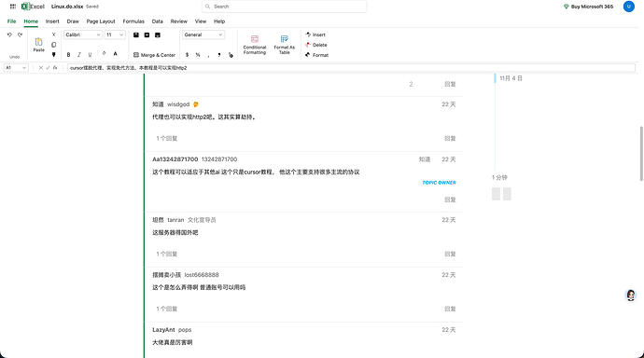Click into the formula bar text
Screen dimensions: 644x358
coord(351,68)
